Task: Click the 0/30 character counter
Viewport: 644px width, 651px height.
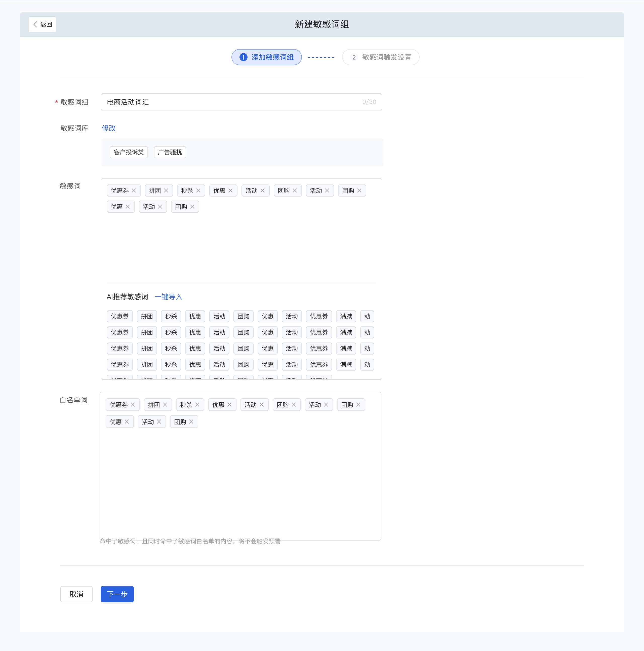Action: coord(369,102)
